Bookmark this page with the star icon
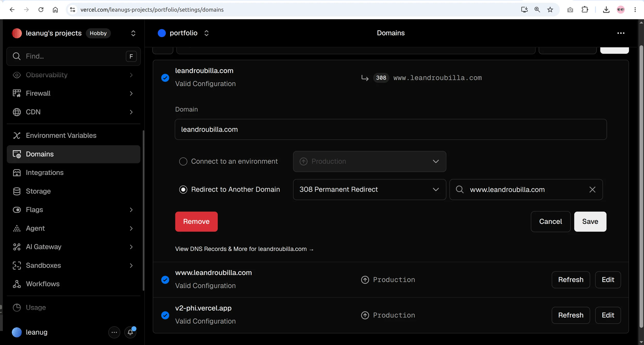The width and height of the screenshot is (644, 345). click(x=550, y=10)
